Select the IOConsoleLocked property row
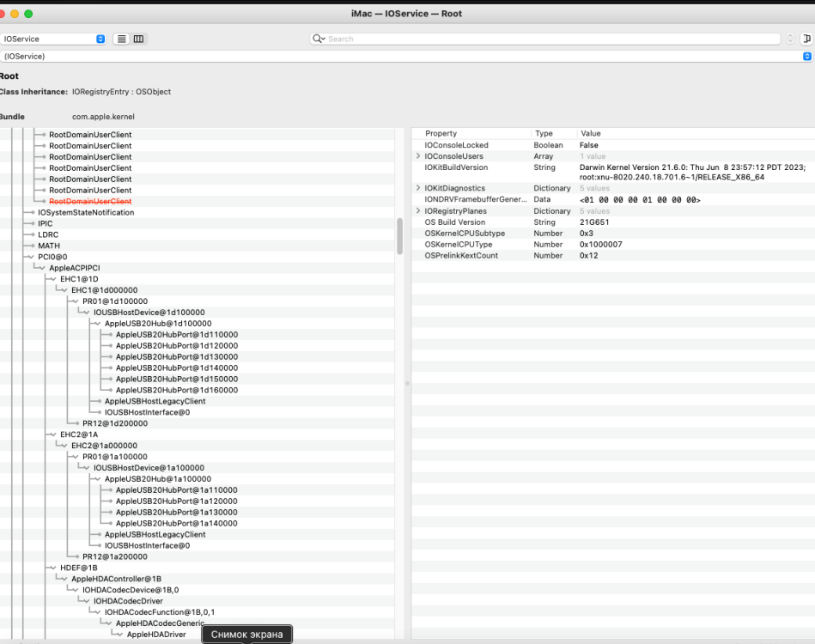 tap(613, 145)
